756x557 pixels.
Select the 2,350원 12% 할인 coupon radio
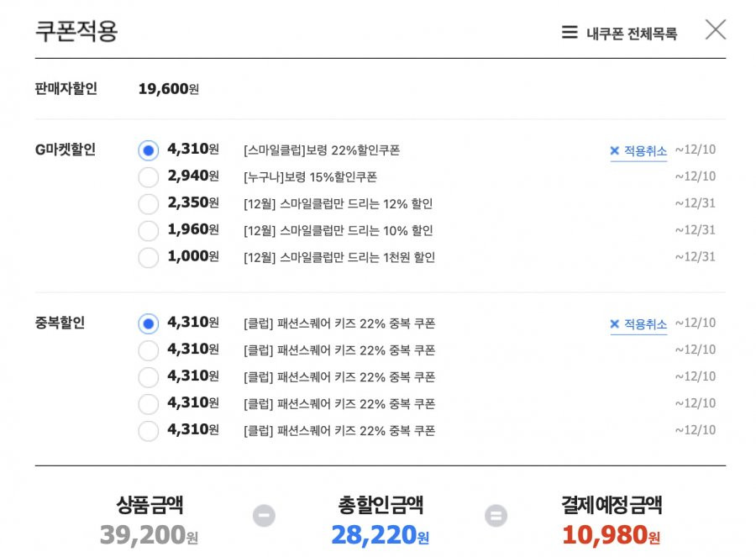click(x=149, y=204)
